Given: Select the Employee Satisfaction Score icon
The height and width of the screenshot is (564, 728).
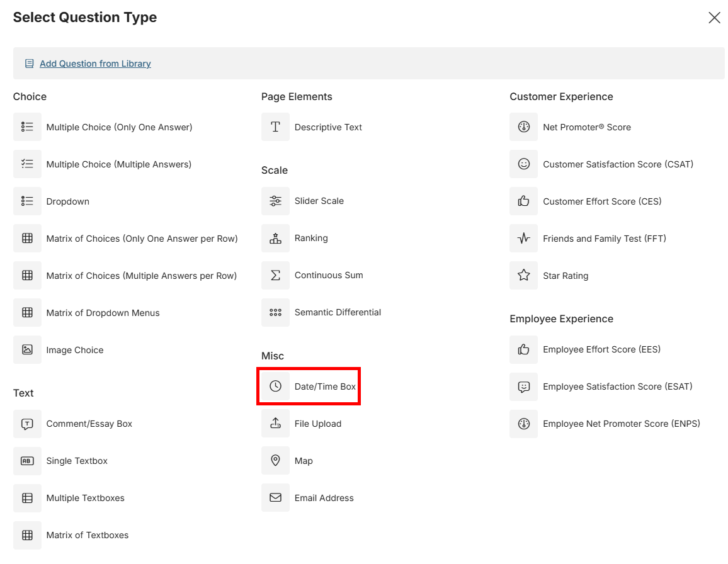Looking at the screenshot, I should [524, 386].
